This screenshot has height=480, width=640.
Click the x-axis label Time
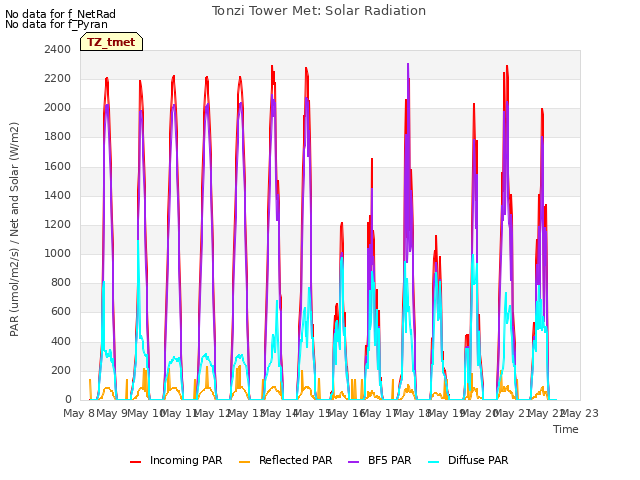pyautogui.click(x=566, y=429)
